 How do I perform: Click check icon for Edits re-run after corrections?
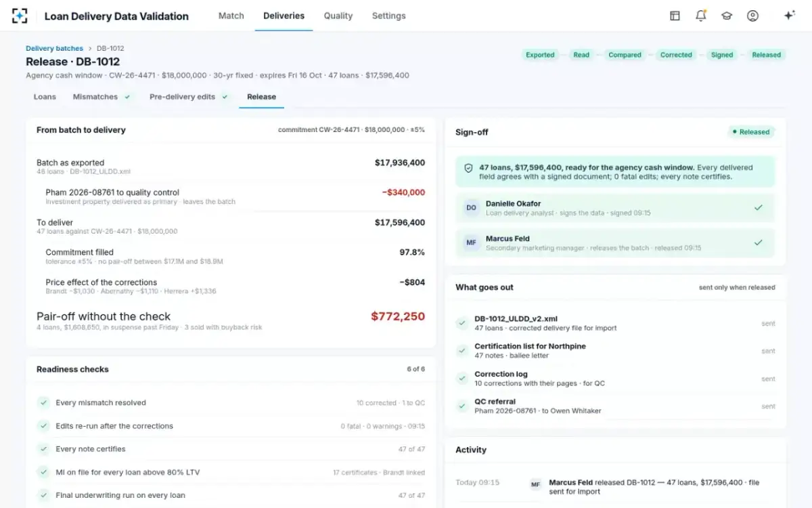43,426
